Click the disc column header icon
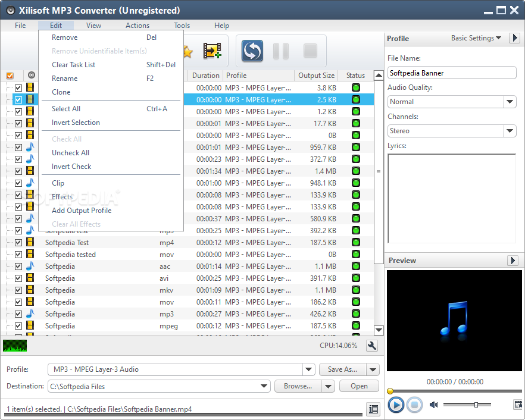 pyautogui.click(x=31, y=75)
